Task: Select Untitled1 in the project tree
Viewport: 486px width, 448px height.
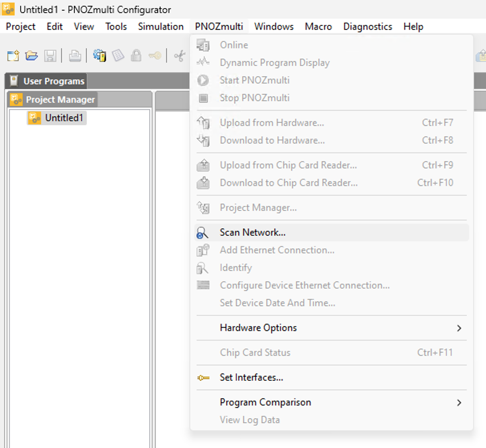Action: pyautogui.click(x=57, y=118)
